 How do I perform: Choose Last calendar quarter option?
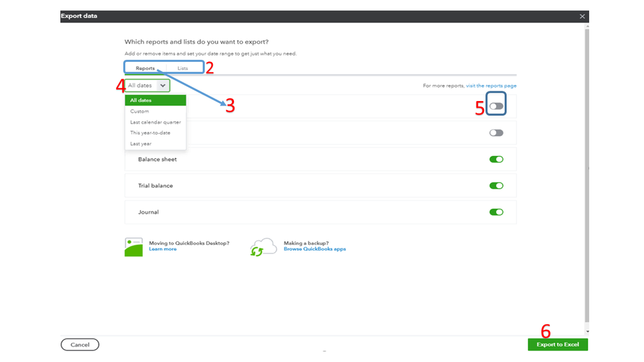(155, 122)
